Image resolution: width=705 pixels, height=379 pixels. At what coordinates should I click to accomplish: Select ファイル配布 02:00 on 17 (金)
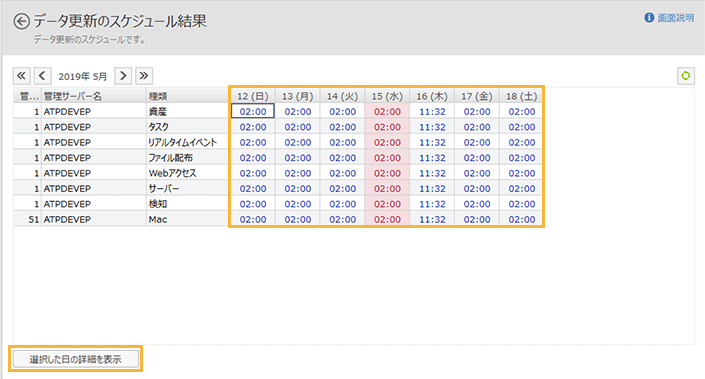tap(477, 158)
